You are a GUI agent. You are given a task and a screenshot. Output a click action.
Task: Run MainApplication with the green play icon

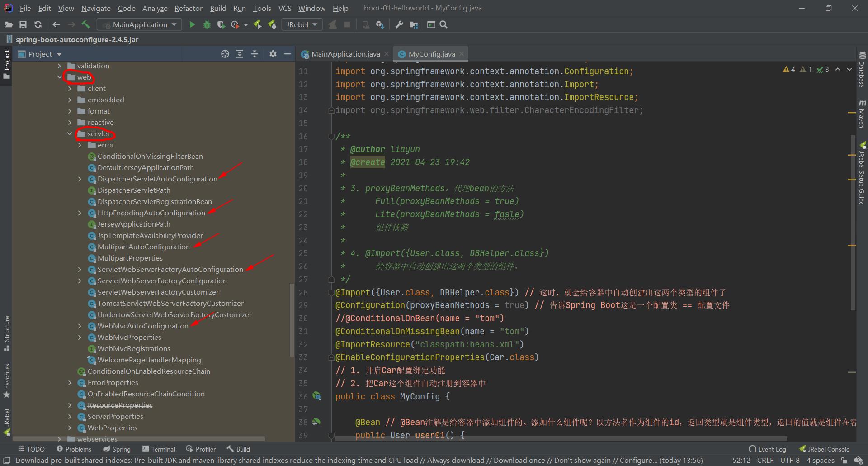[x=192, y=24]
